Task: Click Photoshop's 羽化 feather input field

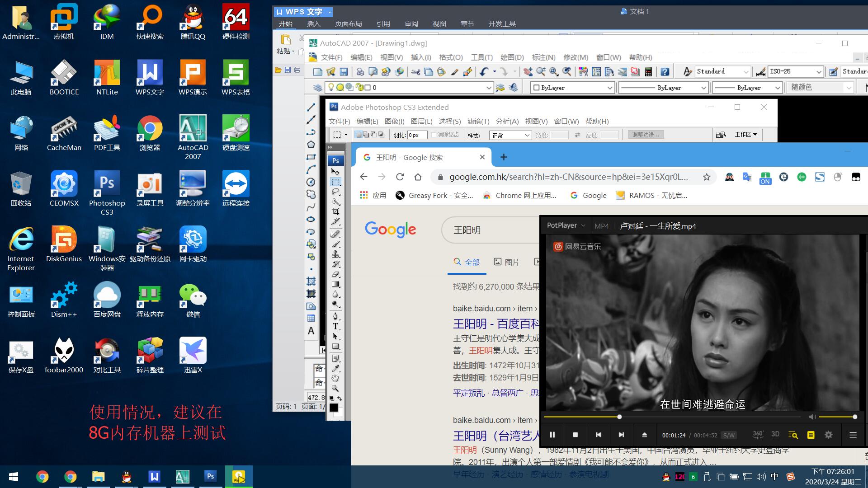Action: (x=417, y=135)
